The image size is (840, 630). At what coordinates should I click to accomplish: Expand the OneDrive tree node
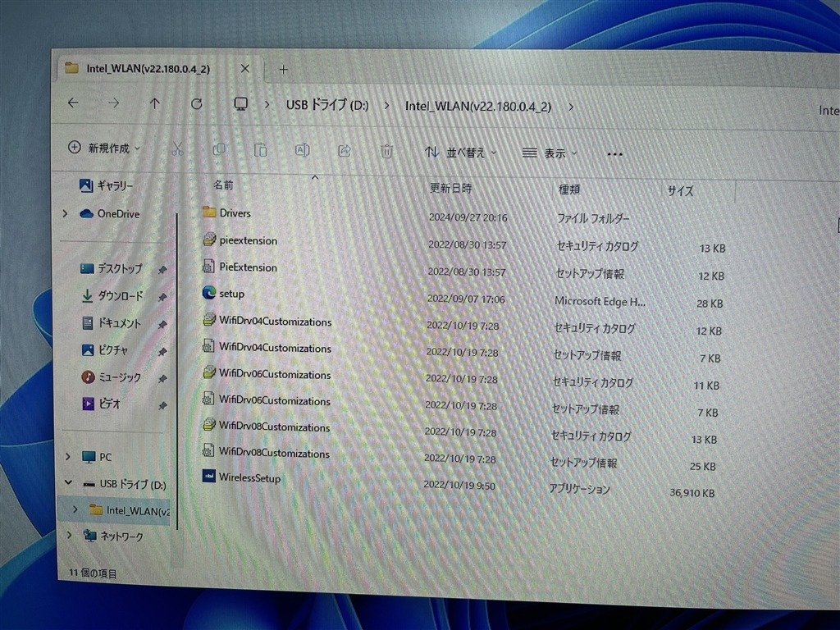tap(65, 213)
